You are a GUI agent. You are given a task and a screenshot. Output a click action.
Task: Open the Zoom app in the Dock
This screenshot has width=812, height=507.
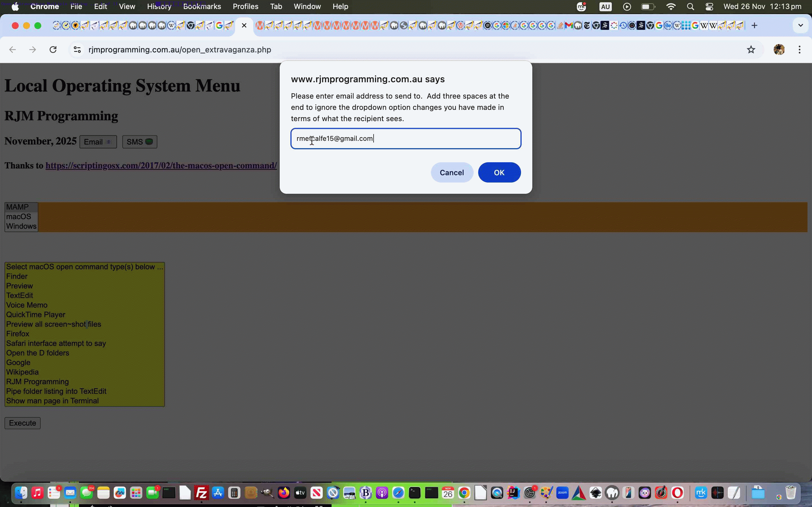[562, 493]
